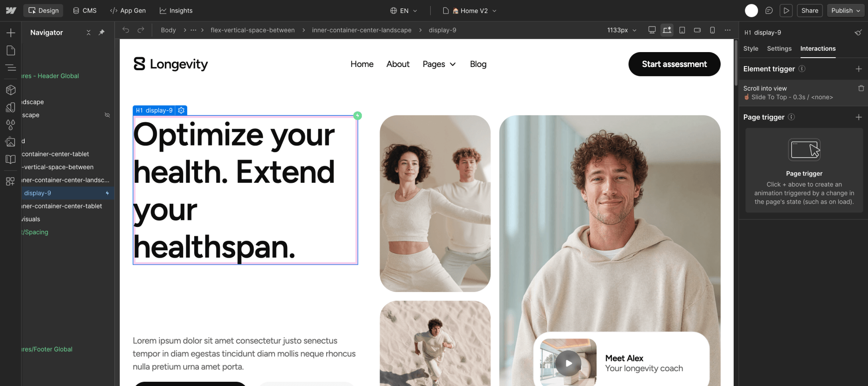
Task: Click the About nav link
Action: (398, 64)
